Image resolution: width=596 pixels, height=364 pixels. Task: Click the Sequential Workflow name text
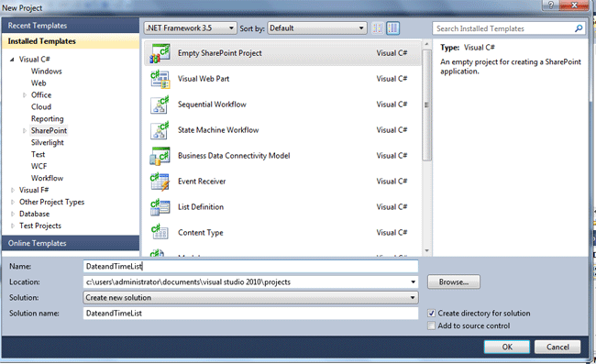[x=212, y=105]
